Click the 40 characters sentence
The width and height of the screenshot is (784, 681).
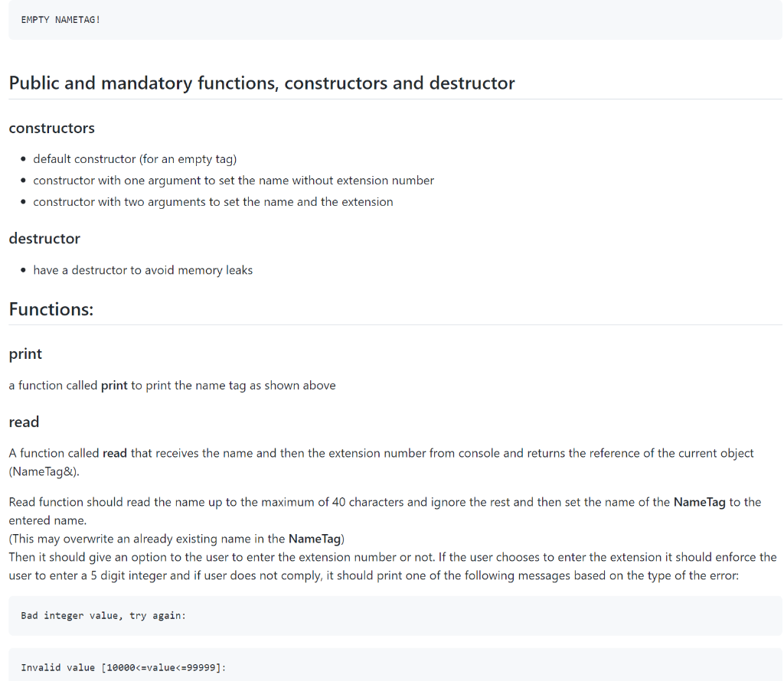click(385, 511)
